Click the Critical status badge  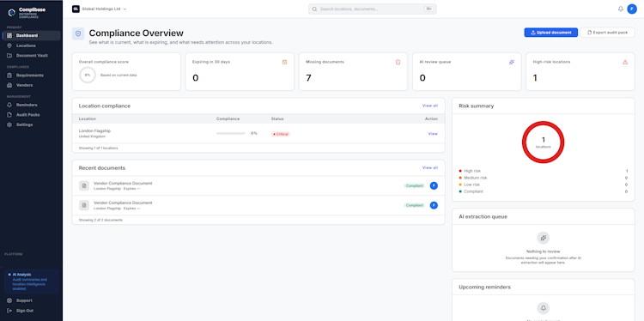pos(281,134)
